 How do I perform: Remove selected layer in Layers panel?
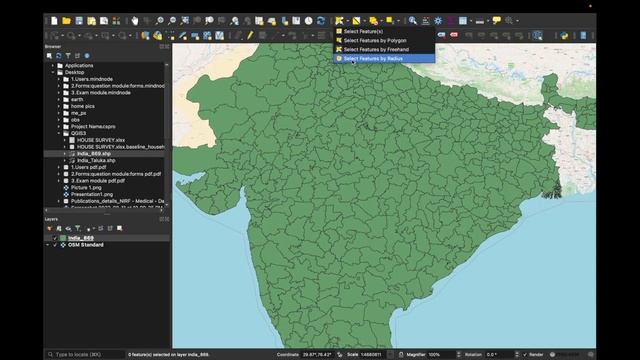(x=120, y=229)
